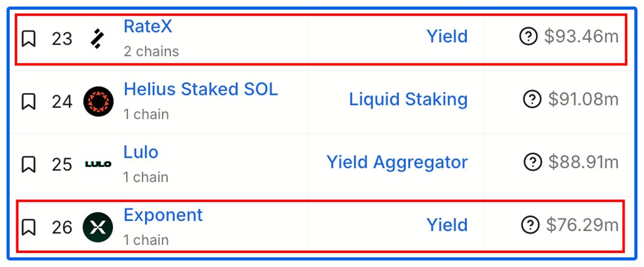Toggle bookmark for Lulo
The width and height of the screenshot is (644, 267).
click(x=28, y=164)
